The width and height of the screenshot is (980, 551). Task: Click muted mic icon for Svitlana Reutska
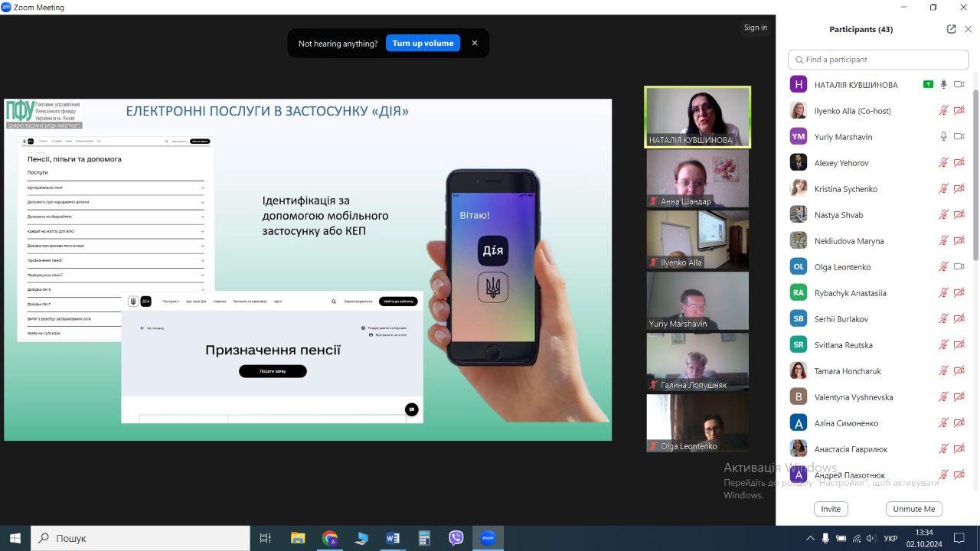(x=943, y=344)
